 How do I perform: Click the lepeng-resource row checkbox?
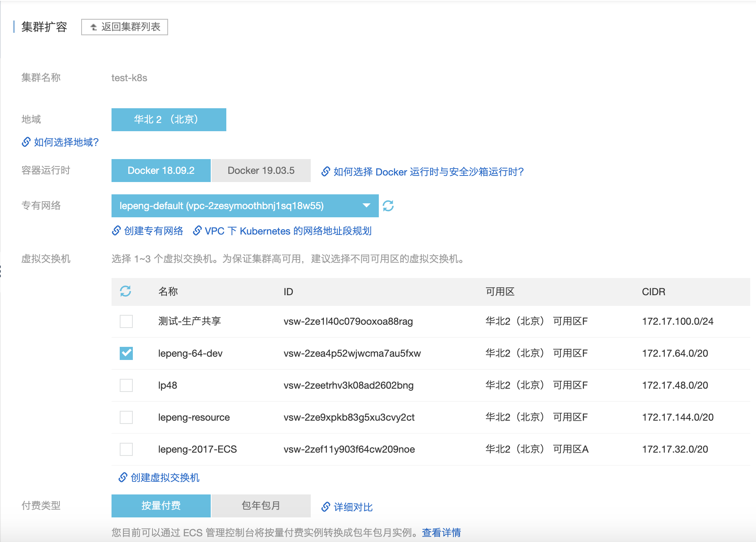pos(126,417)
